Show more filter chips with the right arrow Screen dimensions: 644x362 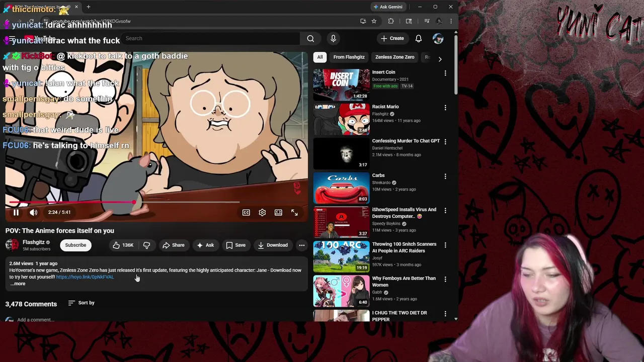[440, 59]
